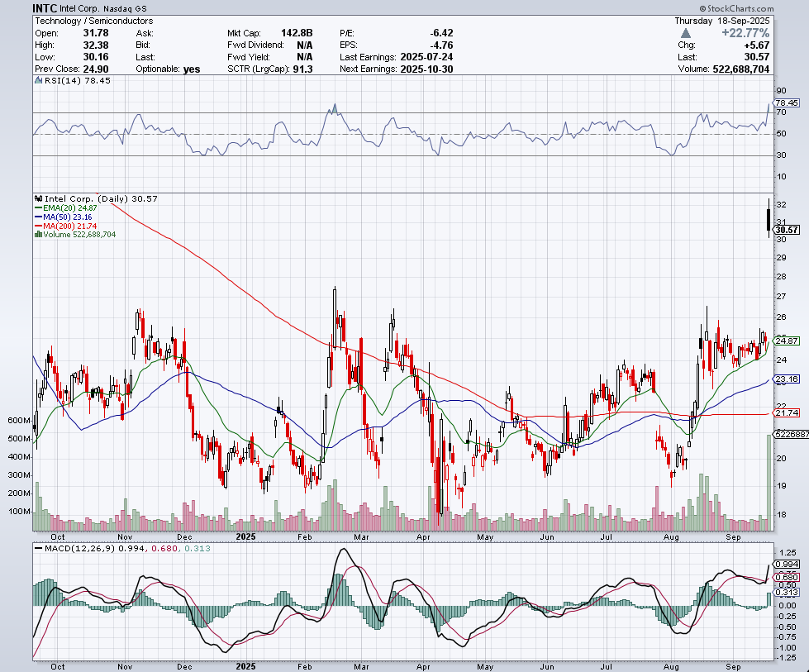Screen dimensions: 809x672
Task: Click the Mkt Cap value 142.8B
Action: (x=297, y=33)
